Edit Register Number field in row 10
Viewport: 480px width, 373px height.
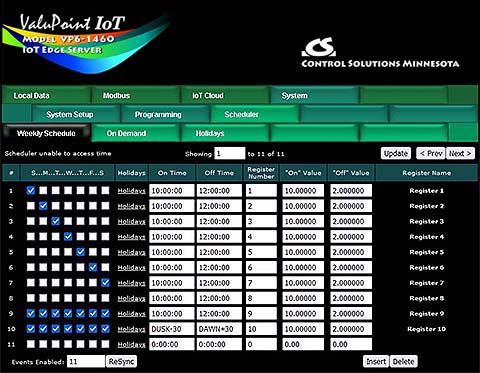click(261, 329)
